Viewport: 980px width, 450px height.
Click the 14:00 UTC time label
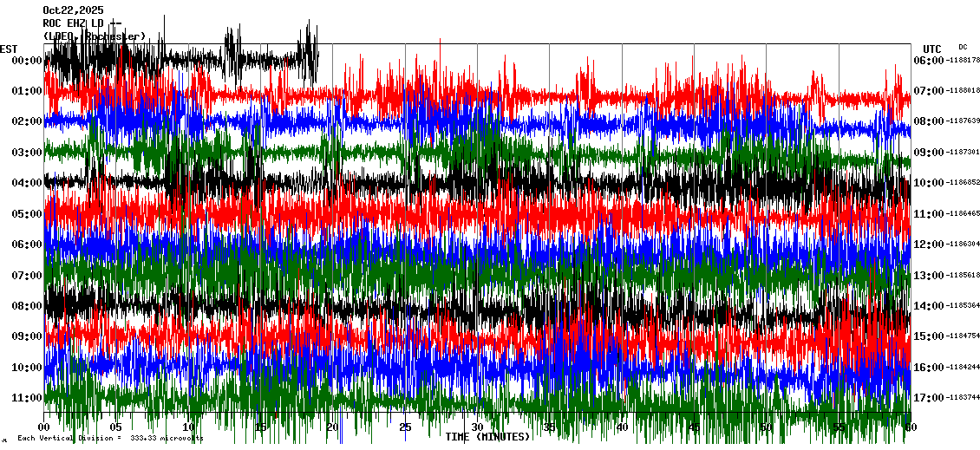(x=929, y=305)
